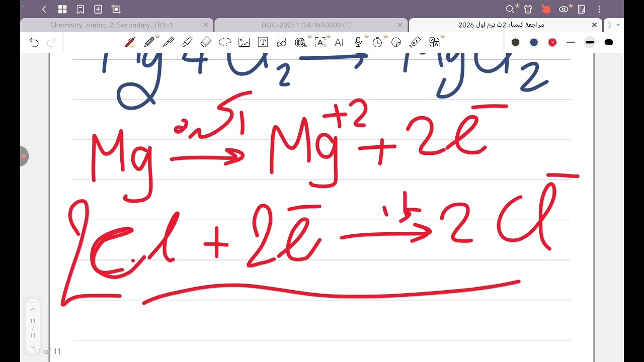The height and width of the screenshot is (362, 644).
Task: Go to the previous page with the up chevron
Action: click(33, 309)
